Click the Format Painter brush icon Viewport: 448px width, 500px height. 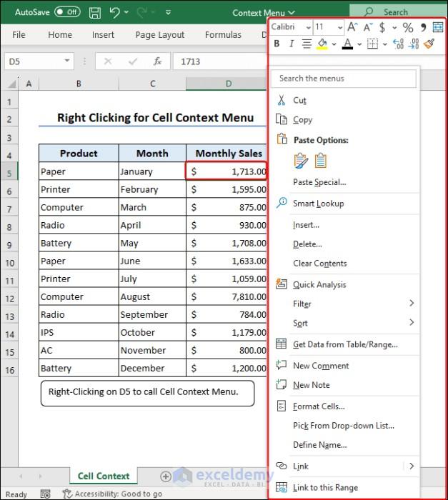(x=429, y=44)
